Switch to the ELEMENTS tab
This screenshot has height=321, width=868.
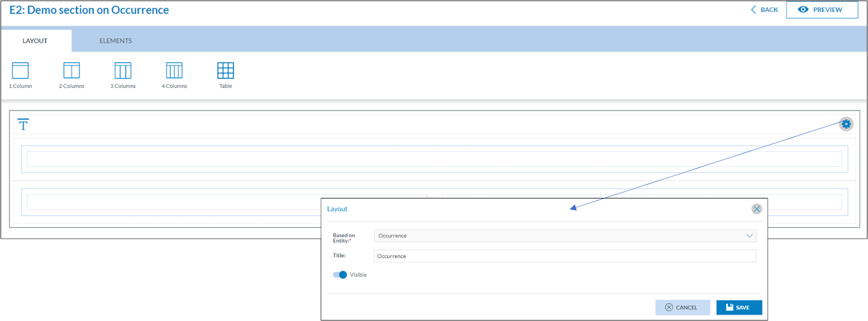(x=116, y=41)
